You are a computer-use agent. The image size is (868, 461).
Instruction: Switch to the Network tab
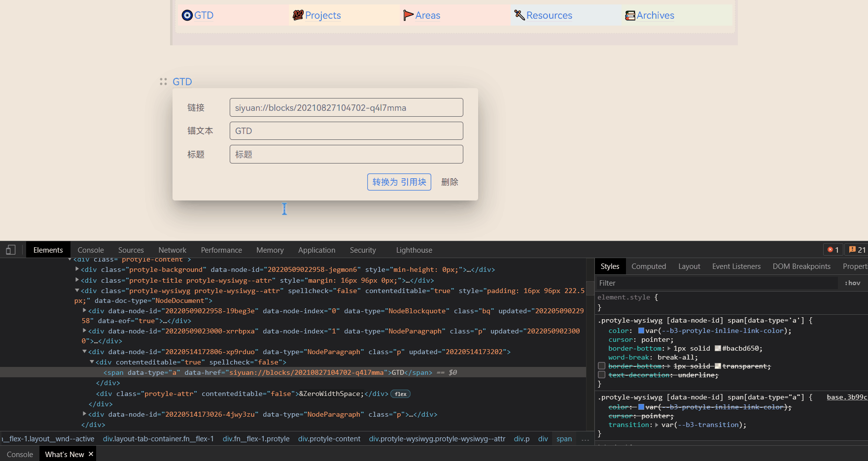[172, 250]
